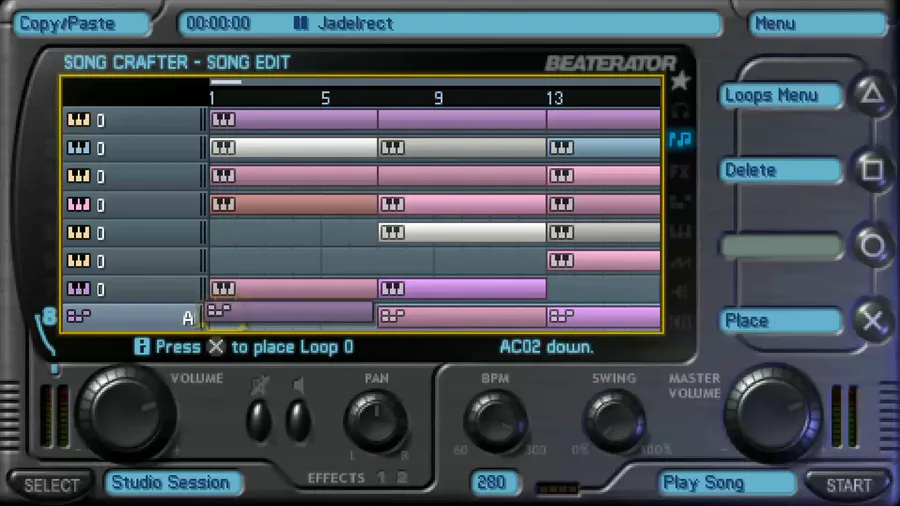Viewport: 900px width, 506px height.
Task: Click bar marker 9 on the timeline
Action: pos(439,99)
